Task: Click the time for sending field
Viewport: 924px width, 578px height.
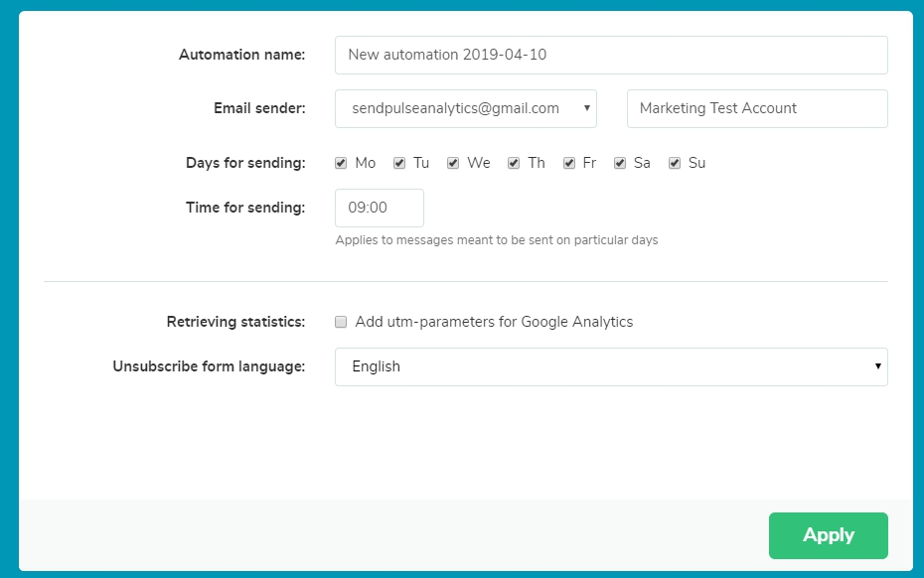Action: pos(378,208)
